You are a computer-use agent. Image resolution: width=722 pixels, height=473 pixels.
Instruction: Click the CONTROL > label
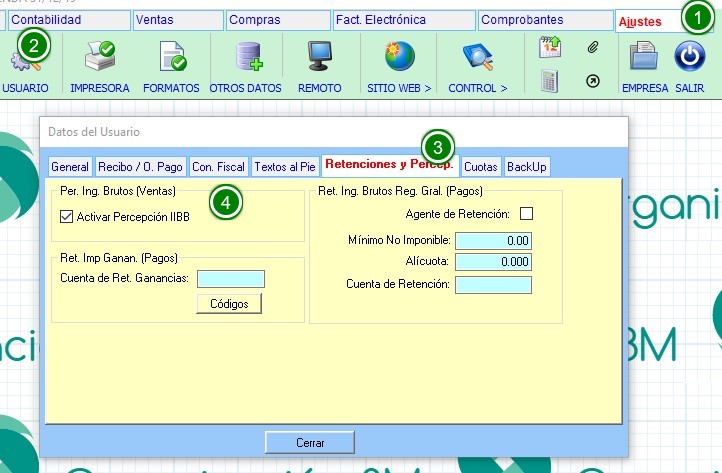pyautogui.click(x=477, y=88)
